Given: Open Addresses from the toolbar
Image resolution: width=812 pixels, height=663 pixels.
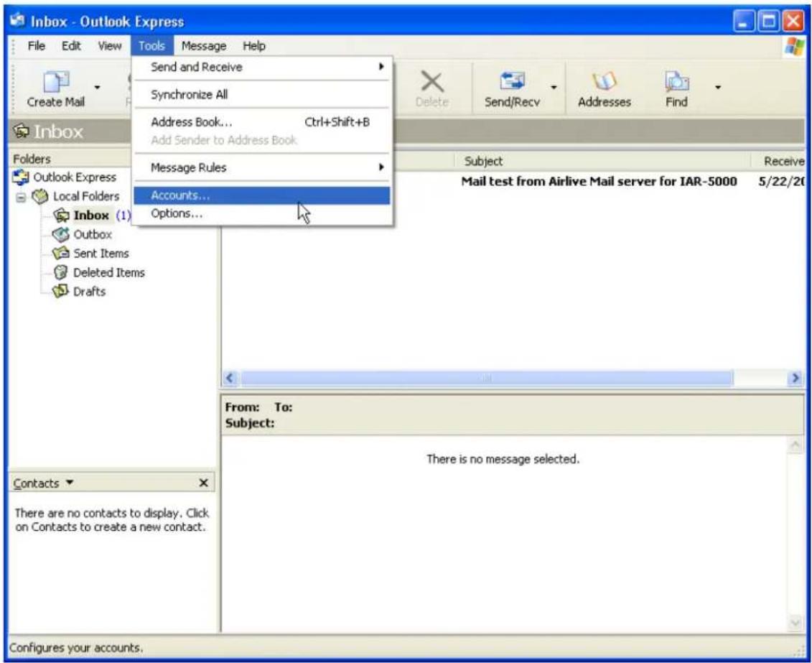Looking at the screenshot, I should 605,88.
